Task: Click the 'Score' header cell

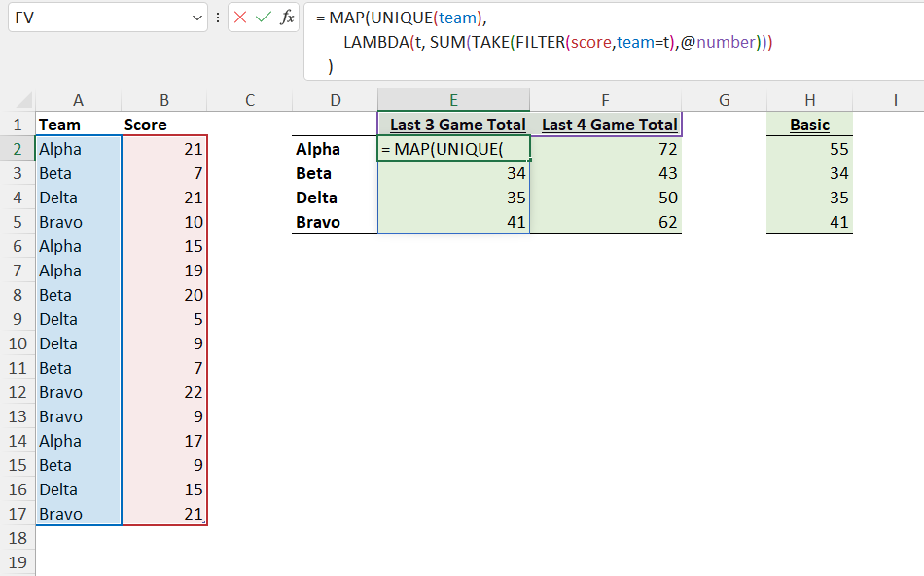Action: pos(164,125)
